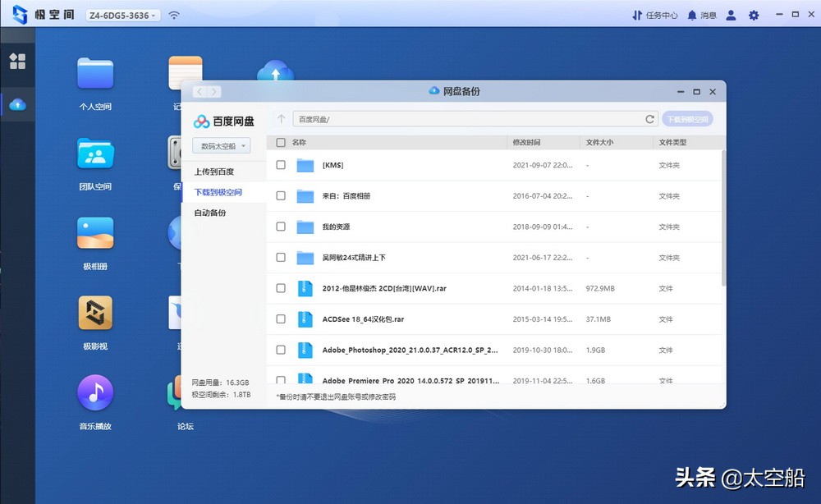Open the 团队空间 desktop icon
The width and height of the screenshot is (821, 504).
[95, 153]
